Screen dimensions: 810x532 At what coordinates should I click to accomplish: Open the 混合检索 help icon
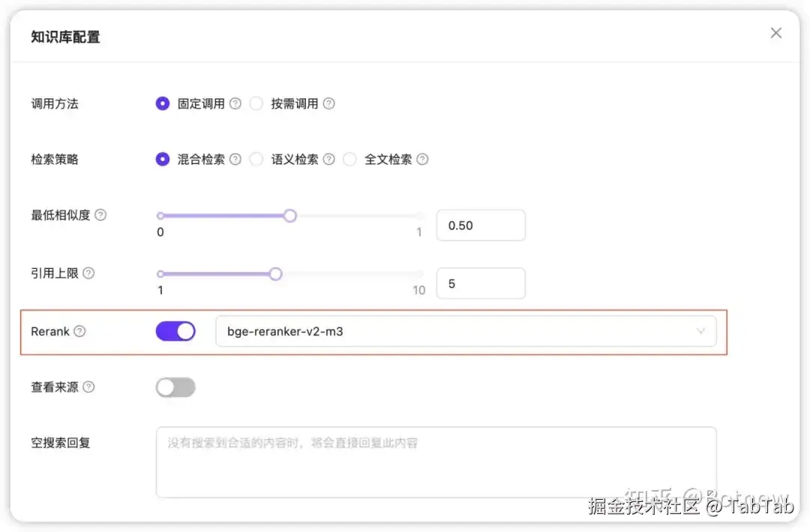235,159
